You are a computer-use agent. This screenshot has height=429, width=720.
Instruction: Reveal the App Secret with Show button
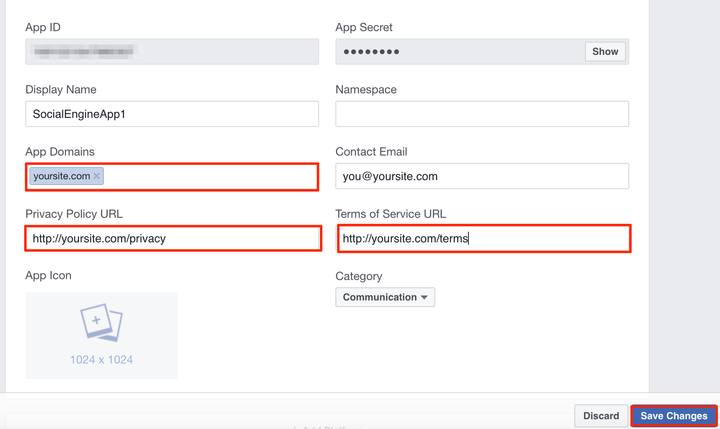click(605, 51)
